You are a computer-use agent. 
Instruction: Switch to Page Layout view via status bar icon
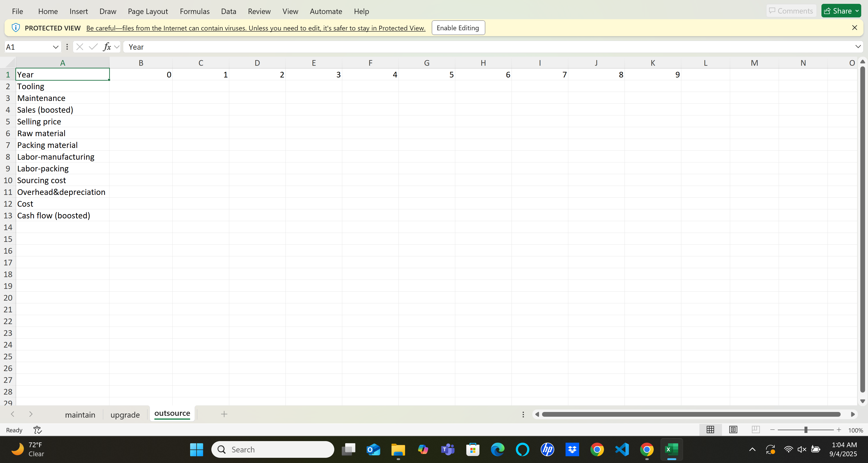pyautogui.click(x=733, y=430)
